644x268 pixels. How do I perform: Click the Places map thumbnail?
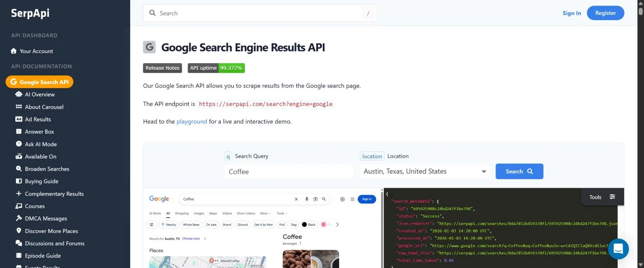208,262
